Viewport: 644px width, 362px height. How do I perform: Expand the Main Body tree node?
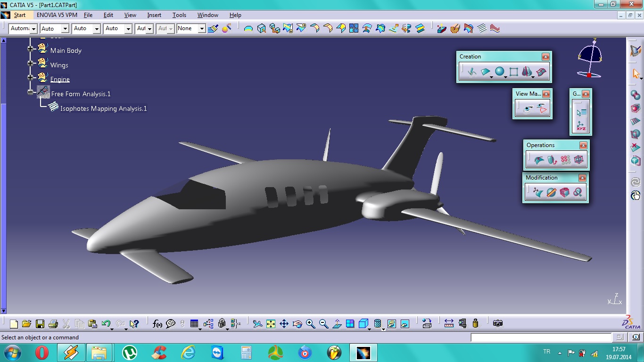point(31,49)
